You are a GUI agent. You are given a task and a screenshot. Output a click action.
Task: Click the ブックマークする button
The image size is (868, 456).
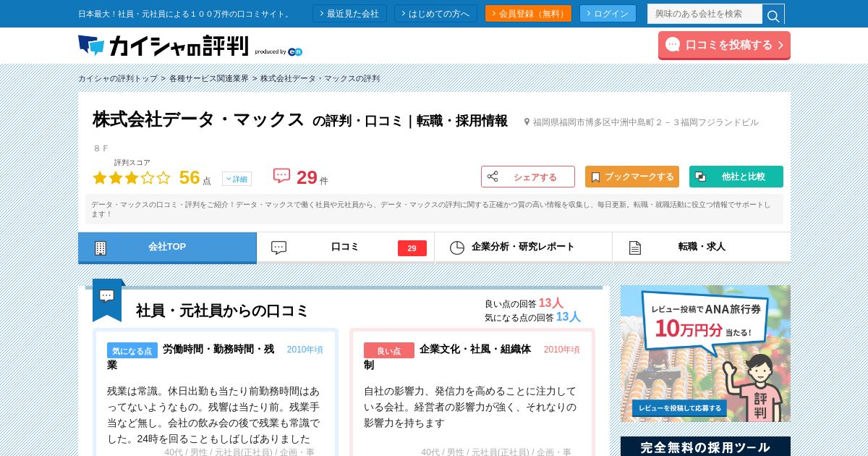coord(632,177)
